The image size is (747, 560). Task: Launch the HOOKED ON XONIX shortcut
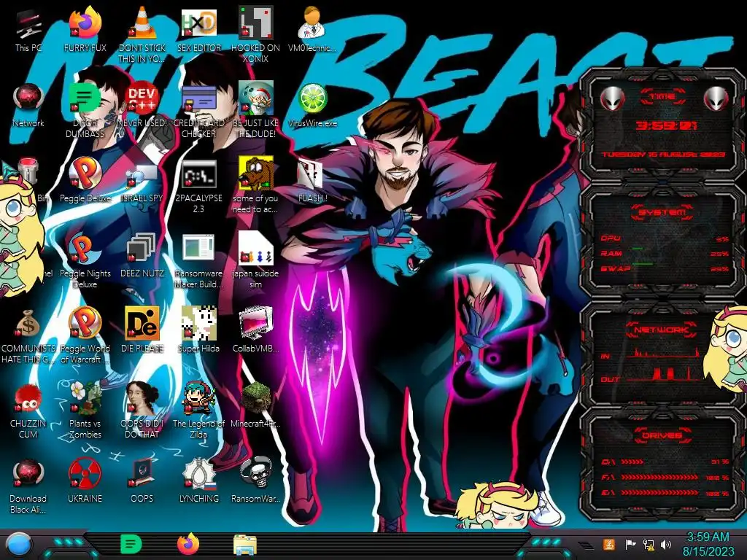[256, 34]
